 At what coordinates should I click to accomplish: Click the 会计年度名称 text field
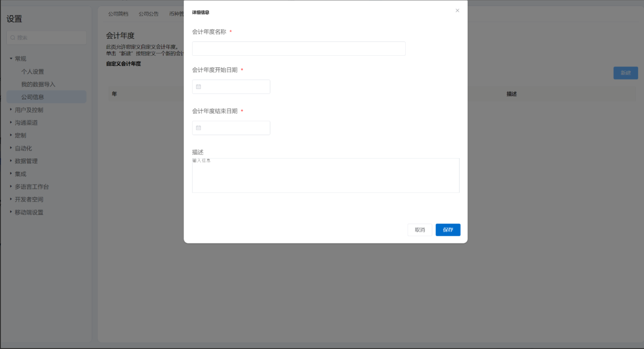(x=299, y=49)
